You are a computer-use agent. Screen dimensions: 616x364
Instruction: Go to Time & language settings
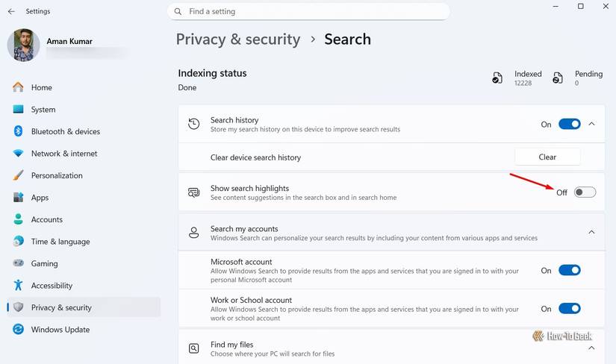(60, 242)
